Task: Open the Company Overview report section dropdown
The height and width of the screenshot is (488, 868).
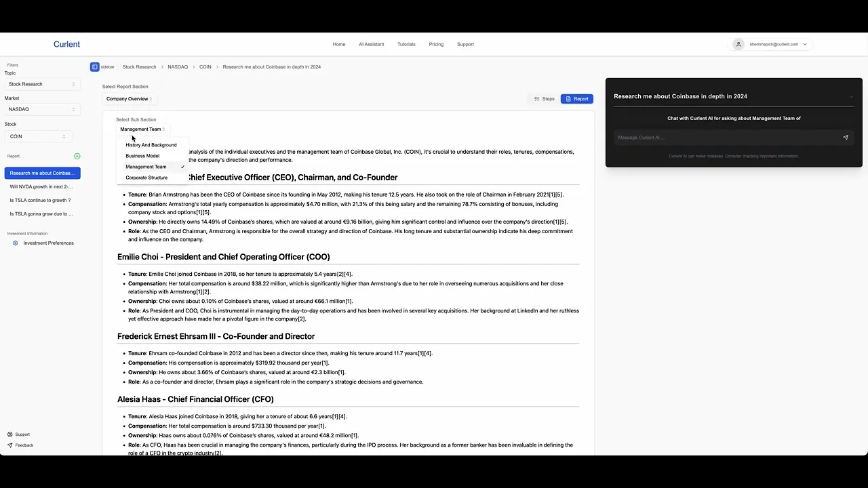Action: point(128,98)
